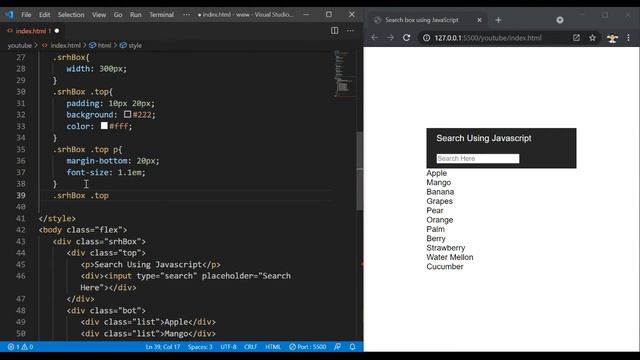Open the Selection menu
The height and width of the screenshot is (360, 640).
click(x=71, y=15)
